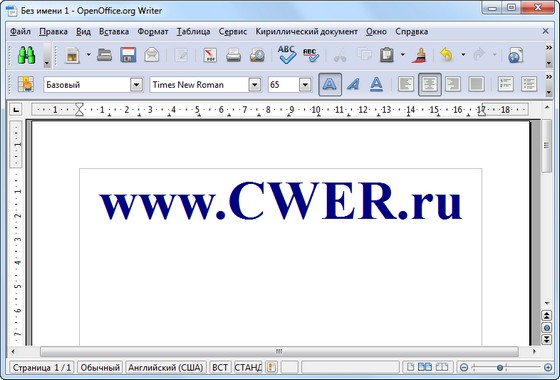Click Английский (США) language field
This screenshot has width=560, height=380.
[x=166, y=367]
